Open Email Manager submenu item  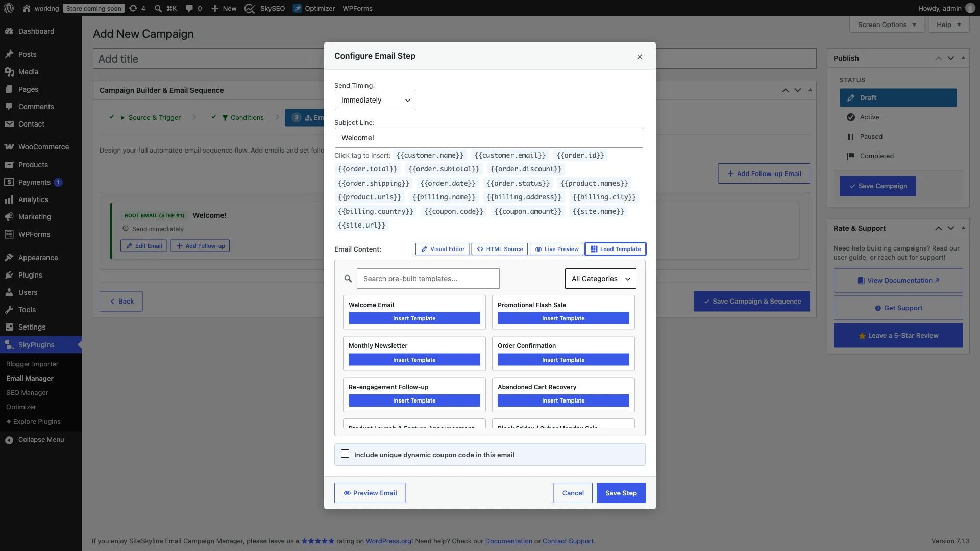pyautogui.click(x=30, y=378)
